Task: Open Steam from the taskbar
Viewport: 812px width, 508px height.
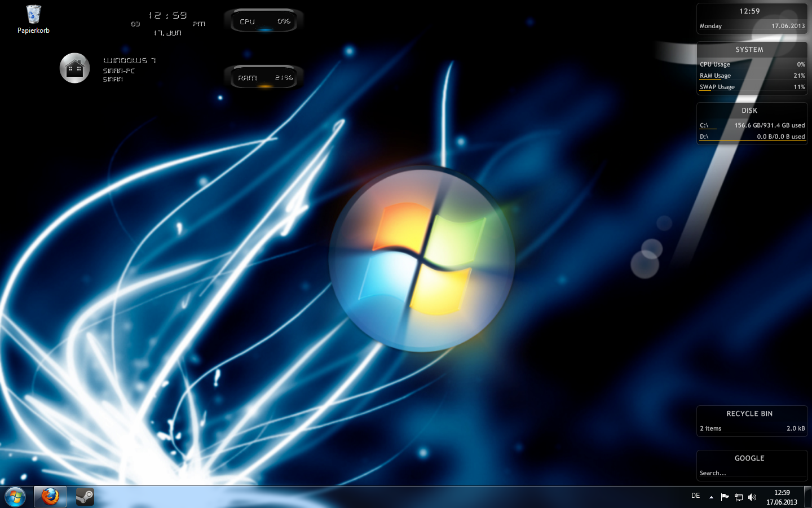Action: coord(85,497)
